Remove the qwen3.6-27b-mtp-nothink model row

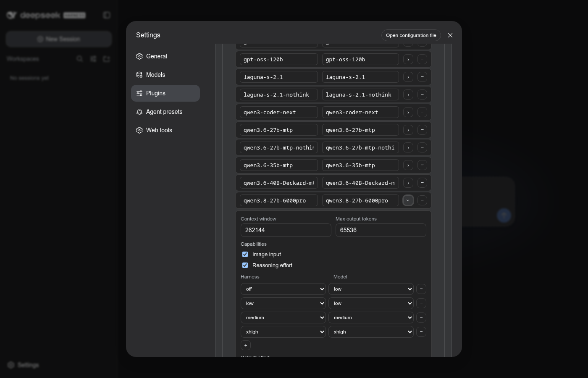[x=422, y=148]
